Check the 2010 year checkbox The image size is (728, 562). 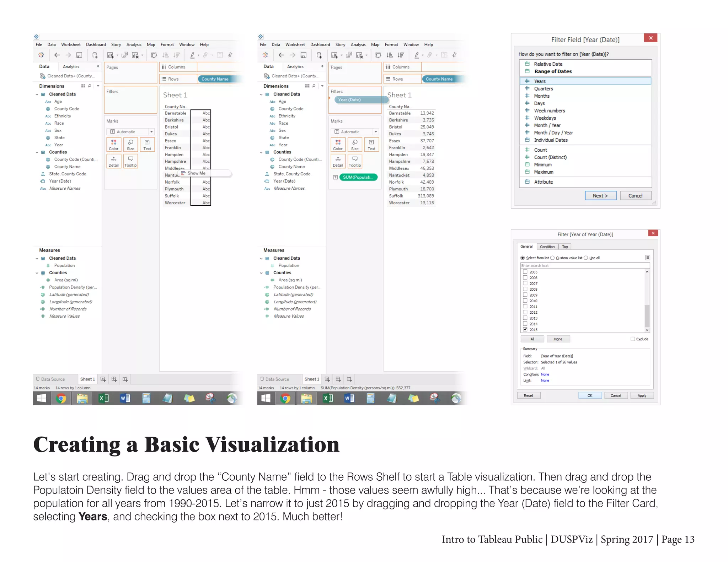[x=525, y=301]
